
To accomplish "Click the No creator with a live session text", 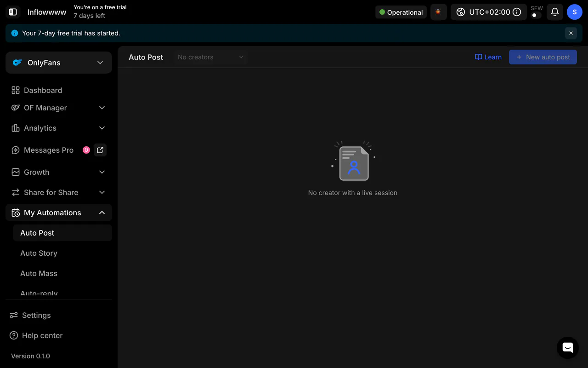I will pos(353,193).
